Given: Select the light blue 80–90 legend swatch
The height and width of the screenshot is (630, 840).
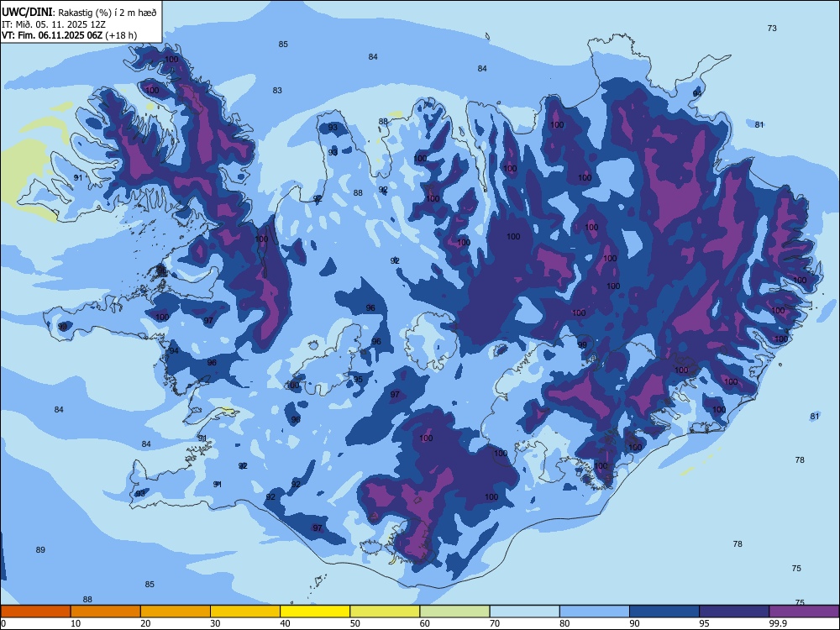Looking at the screenshot, I should click(x=595, y=612).
